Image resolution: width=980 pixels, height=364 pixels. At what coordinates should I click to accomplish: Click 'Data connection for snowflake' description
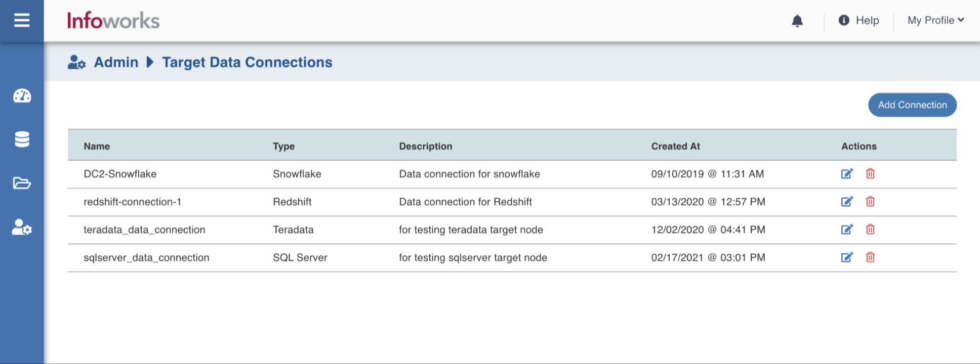click(469, 174)
